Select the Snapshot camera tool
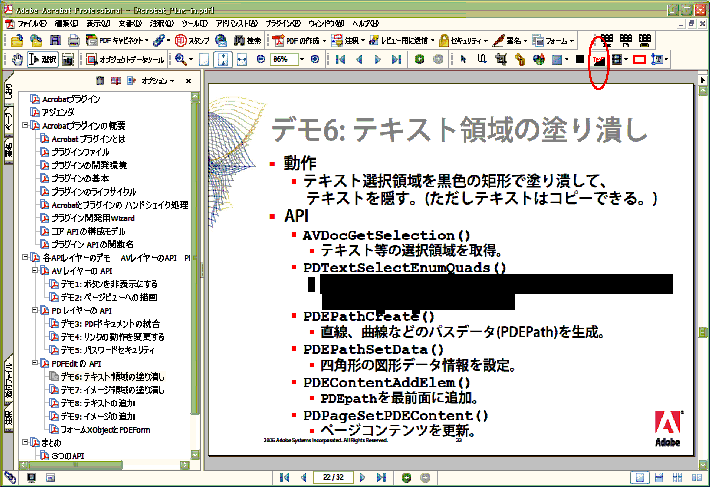 [67, 59]
